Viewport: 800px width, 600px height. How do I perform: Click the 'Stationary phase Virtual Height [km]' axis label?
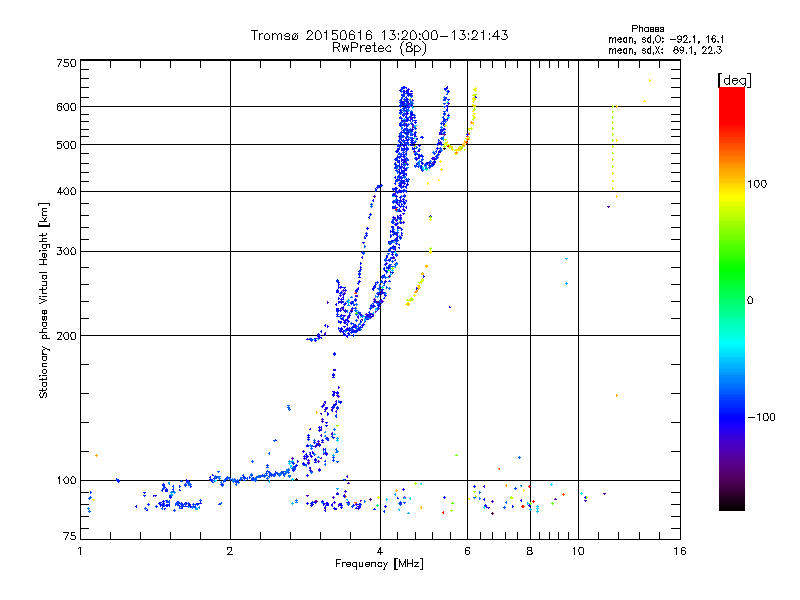[44, 300]
